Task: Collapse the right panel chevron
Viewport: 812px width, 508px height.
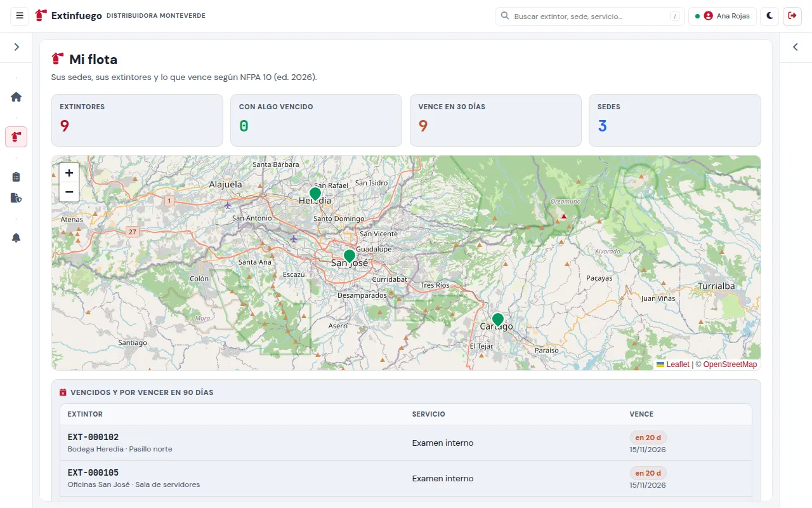Action: 796,47
